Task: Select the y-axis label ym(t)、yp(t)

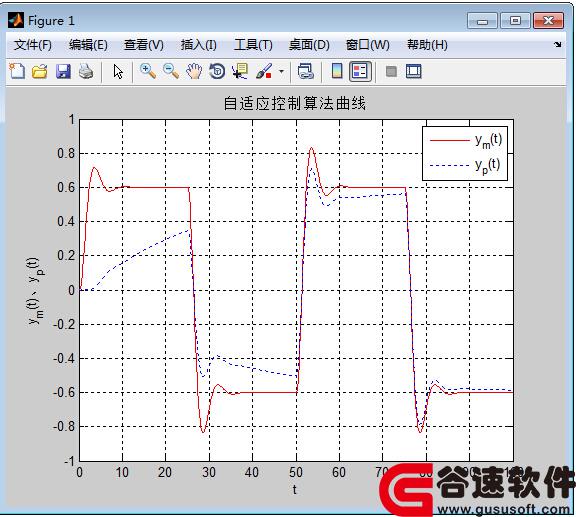Action: 36,290
